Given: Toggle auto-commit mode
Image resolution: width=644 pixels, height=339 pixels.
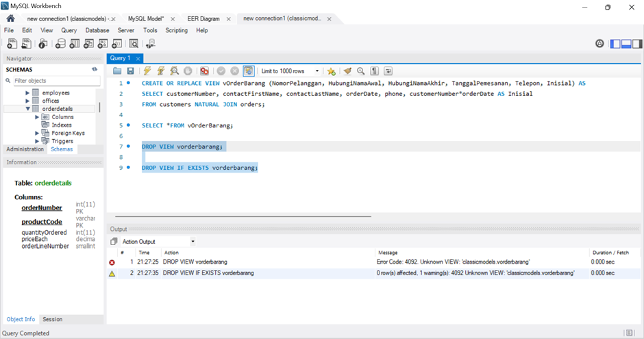Looking at the screenshot, I should coord(249,71).
